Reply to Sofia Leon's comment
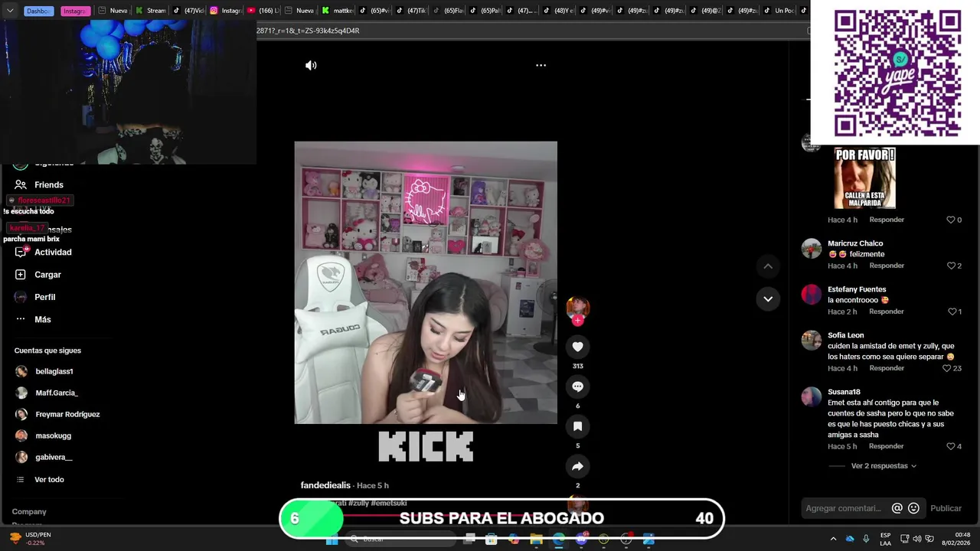 pyautogui.click(x=887, y=368)
